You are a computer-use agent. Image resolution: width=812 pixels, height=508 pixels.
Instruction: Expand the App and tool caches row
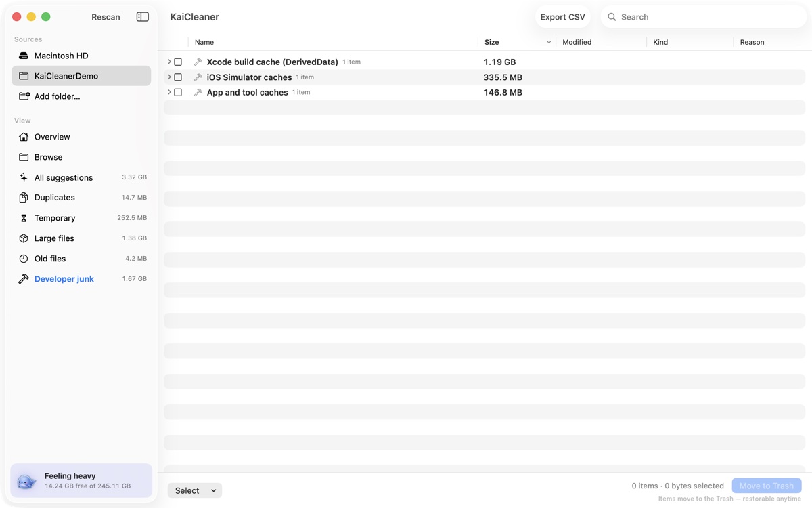point(169,92)
